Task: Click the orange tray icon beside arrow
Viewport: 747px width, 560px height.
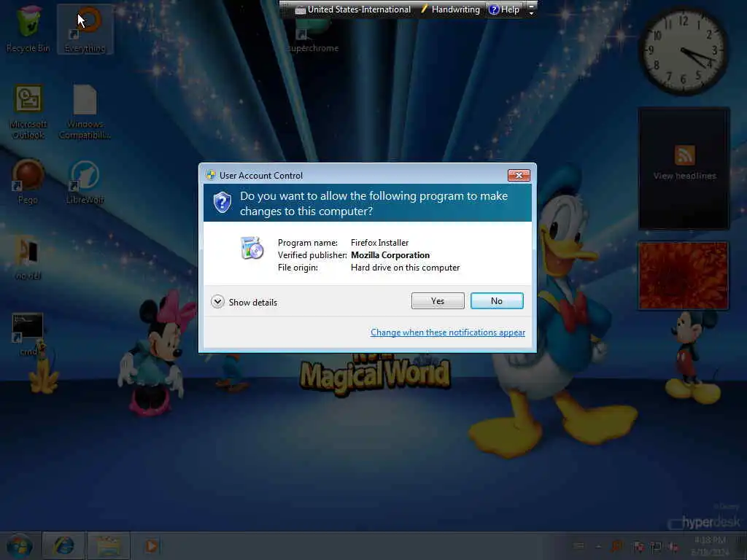Action: pyautogui.click(x=617, y=546)
